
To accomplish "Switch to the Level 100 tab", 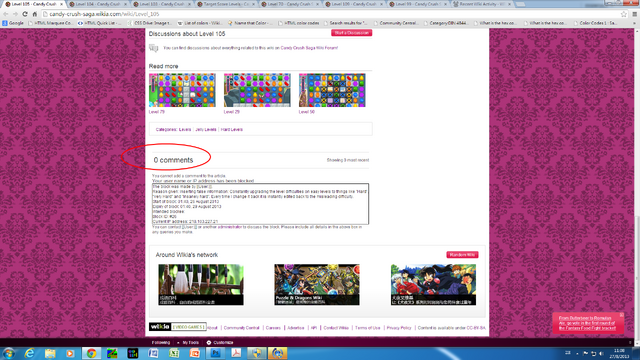I will click(x=353, y=4).
